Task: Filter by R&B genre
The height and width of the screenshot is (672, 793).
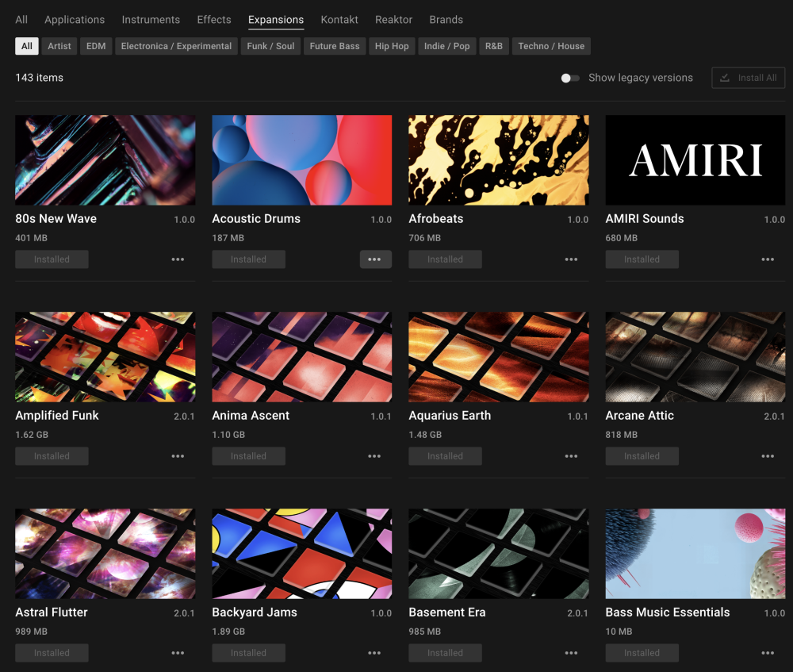Action: pos(493,46)
